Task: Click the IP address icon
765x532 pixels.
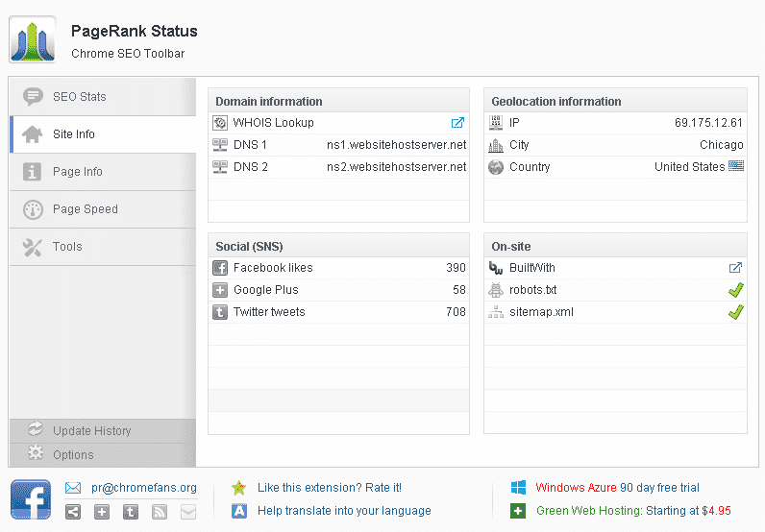Action: (496, 122)
